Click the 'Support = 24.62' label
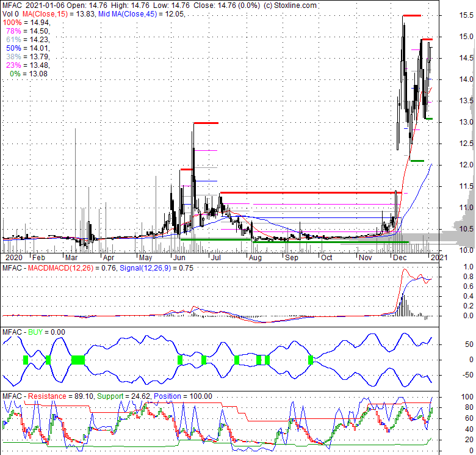476x455 pixels. click(123, 396)
